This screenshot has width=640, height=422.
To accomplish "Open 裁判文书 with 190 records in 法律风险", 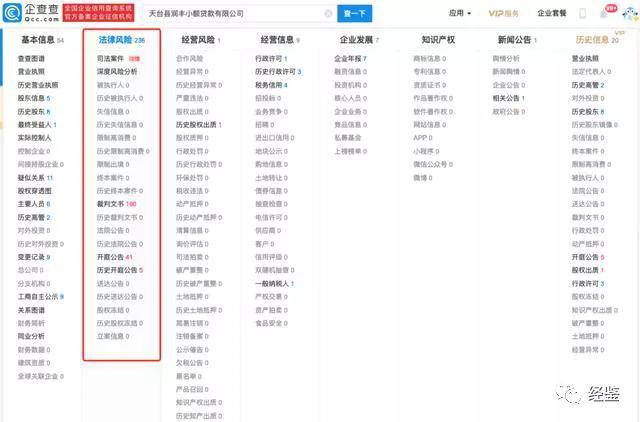I will 116,204.
